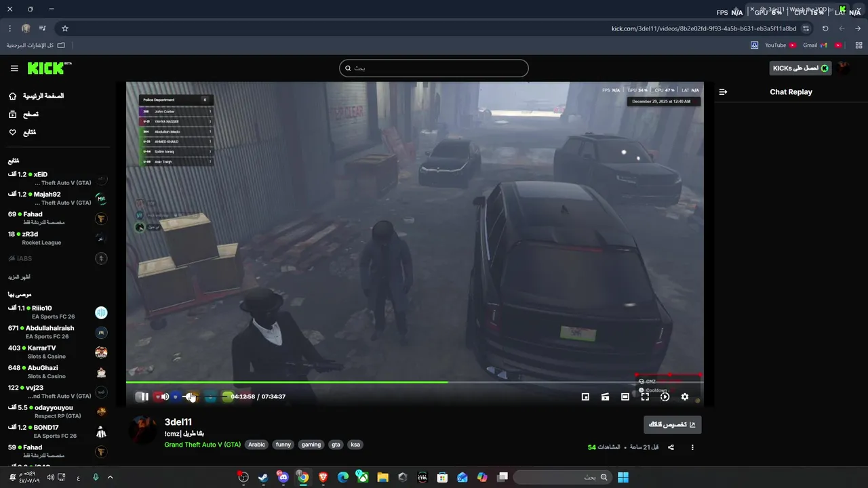
Task: Open the 3del11 channel name link
Action: 178,422
